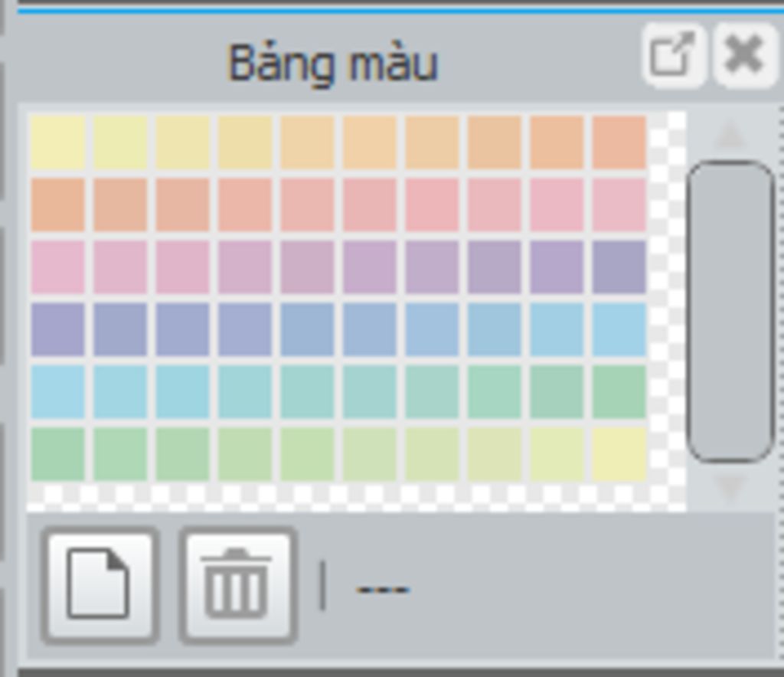
Task: Pick the last salmon swatch in top row
Action: pyautogui.click(x=619, y=142)
